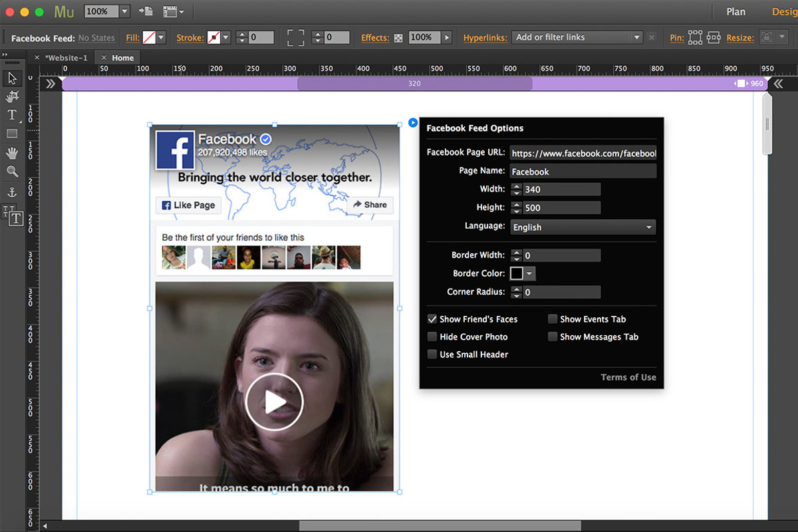
Task: Enable Show Events Tab checkbox
Action: point(553,319)
